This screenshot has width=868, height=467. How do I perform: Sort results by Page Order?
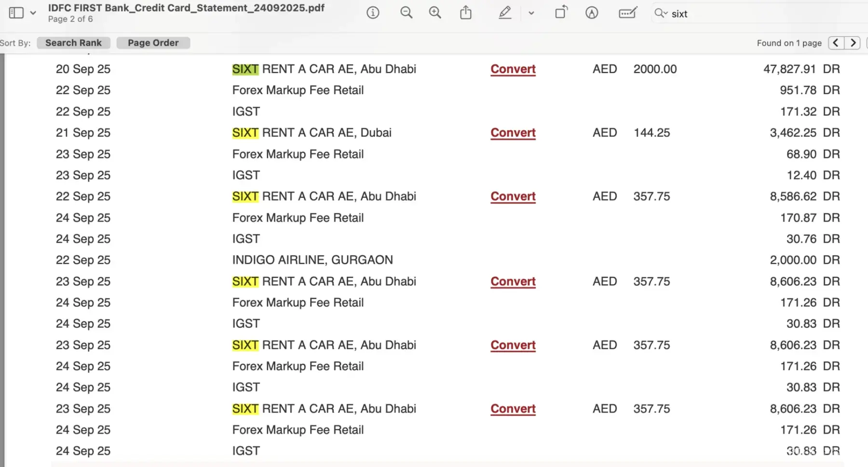[153, 43]
